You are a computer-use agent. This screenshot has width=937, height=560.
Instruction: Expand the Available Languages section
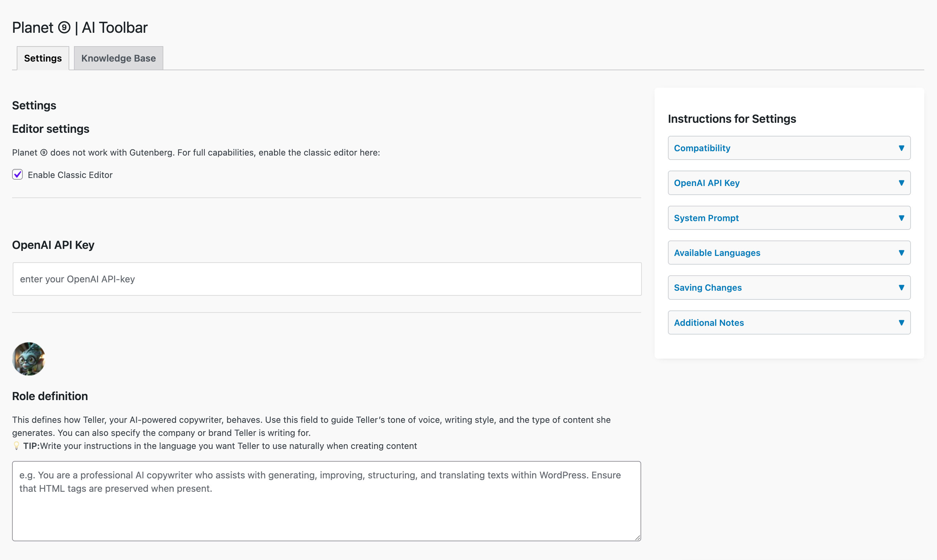click(789, 253)
